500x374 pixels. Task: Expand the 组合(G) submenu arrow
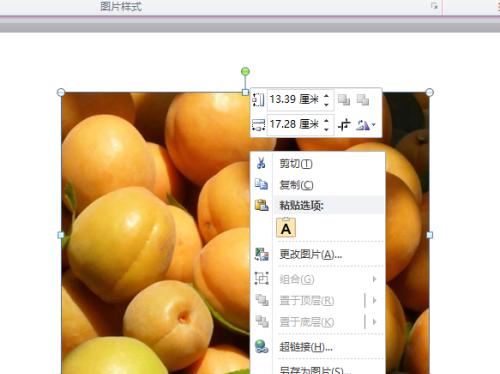click(x=374, y=279)
